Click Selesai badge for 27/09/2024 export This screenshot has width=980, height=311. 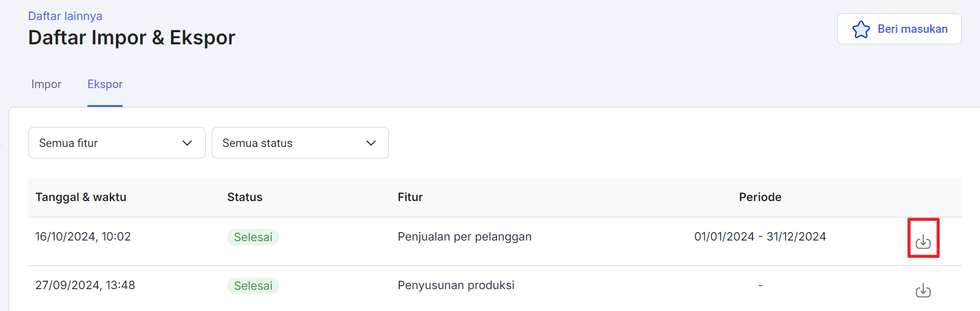253,285
